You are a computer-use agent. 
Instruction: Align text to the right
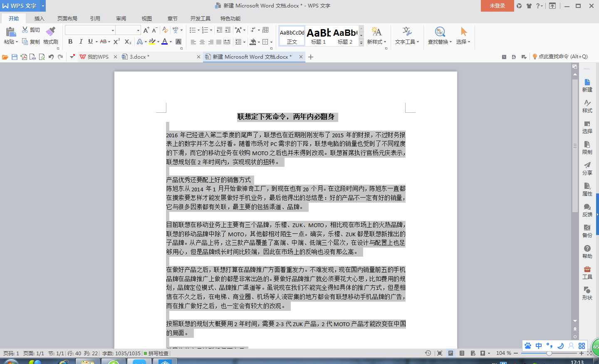pos(210,42)
